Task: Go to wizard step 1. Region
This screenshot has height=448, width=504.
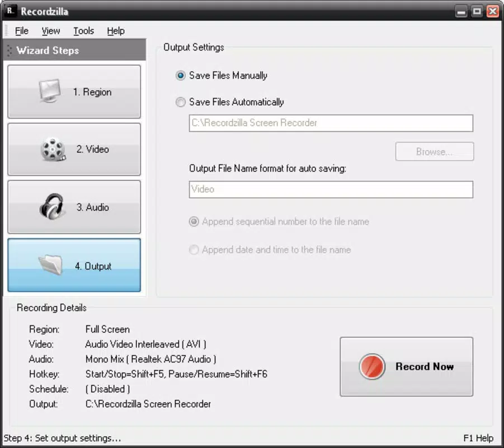Action: (74, 92)
